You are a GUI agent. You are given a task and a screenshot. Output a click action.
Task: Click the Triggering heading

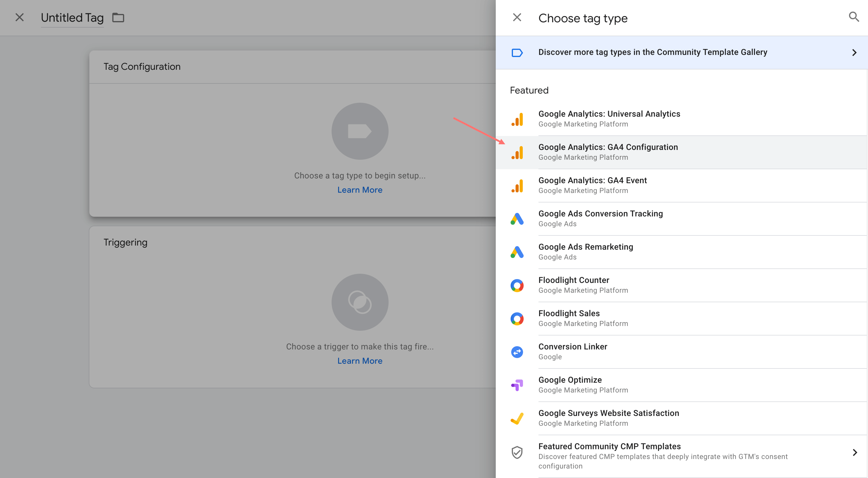click(x=125, y=243)
